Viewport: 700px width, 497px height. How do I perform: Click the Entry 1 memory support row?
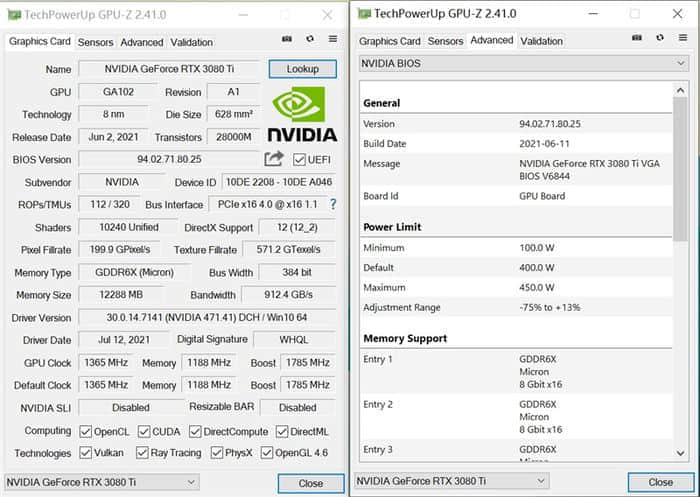pos(516,372)
